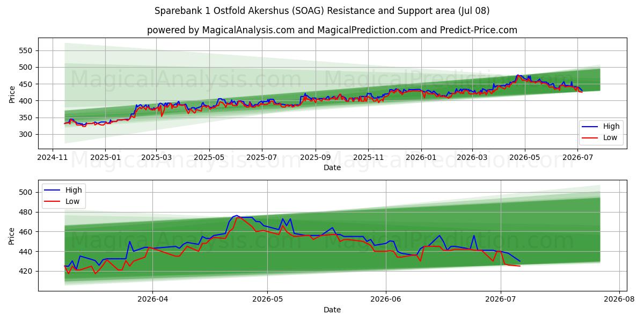
Task: Click the upper chart x-axis label 2026-01
Action: click(421, 158)
